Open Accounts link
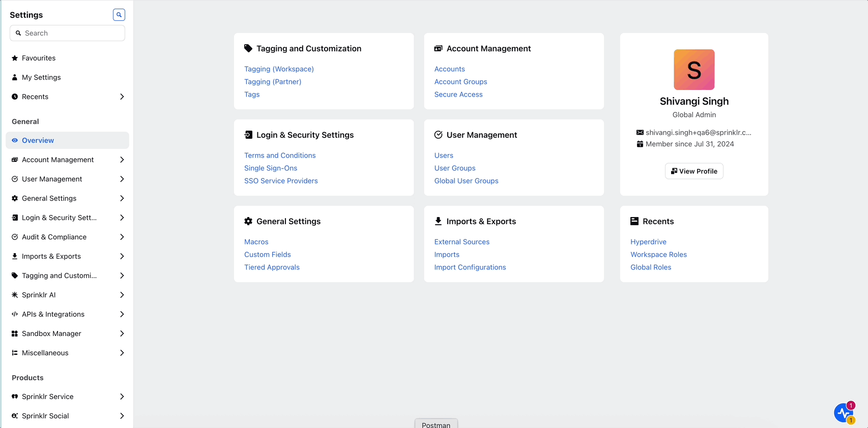 click(450, 69)
